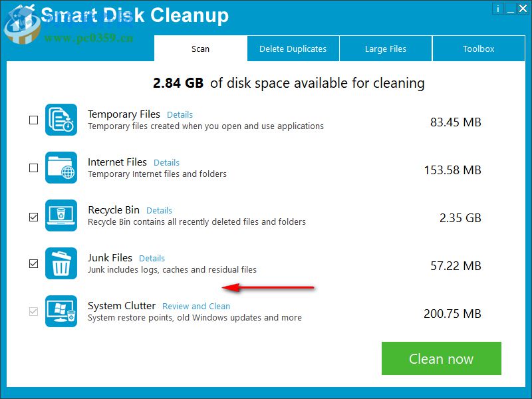Open the Large Files tab
This screenshot has width=532, height=399.
[x=386, y=49]
